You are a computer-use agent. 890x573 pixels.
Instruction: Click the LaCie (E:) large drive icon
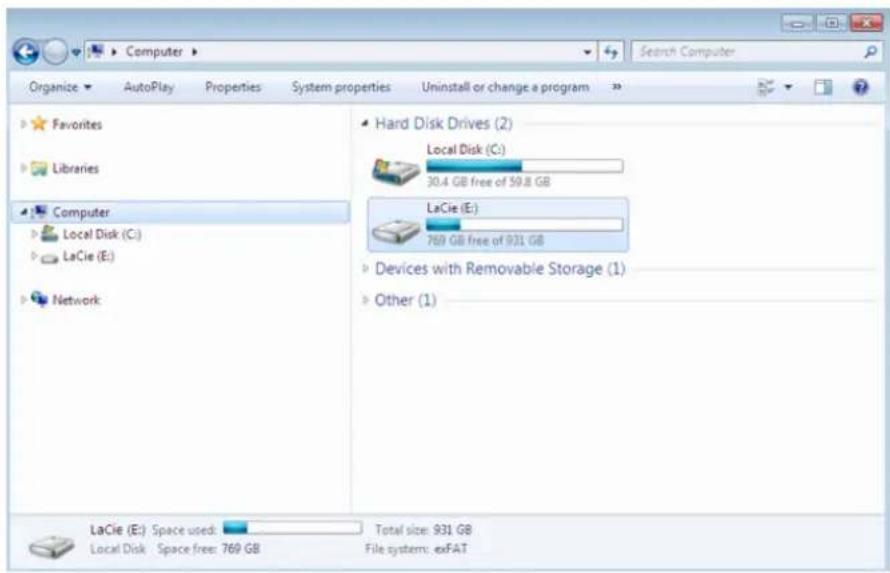pos(396,230)
